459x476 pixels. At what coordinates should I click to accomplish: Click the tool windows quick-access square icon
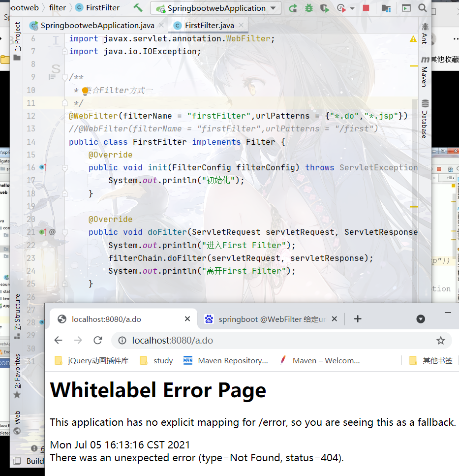pos(17,461)
